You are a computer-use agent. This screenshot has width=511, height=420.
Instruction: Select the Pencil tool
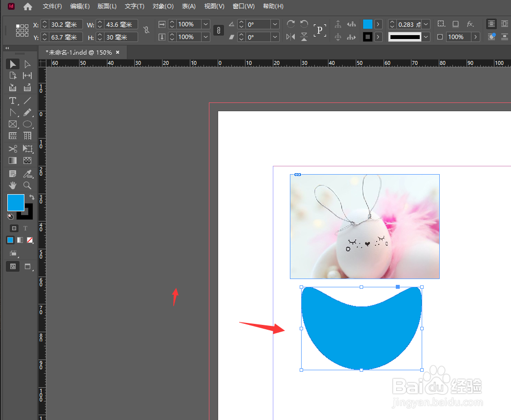click(x=27, y=113)
